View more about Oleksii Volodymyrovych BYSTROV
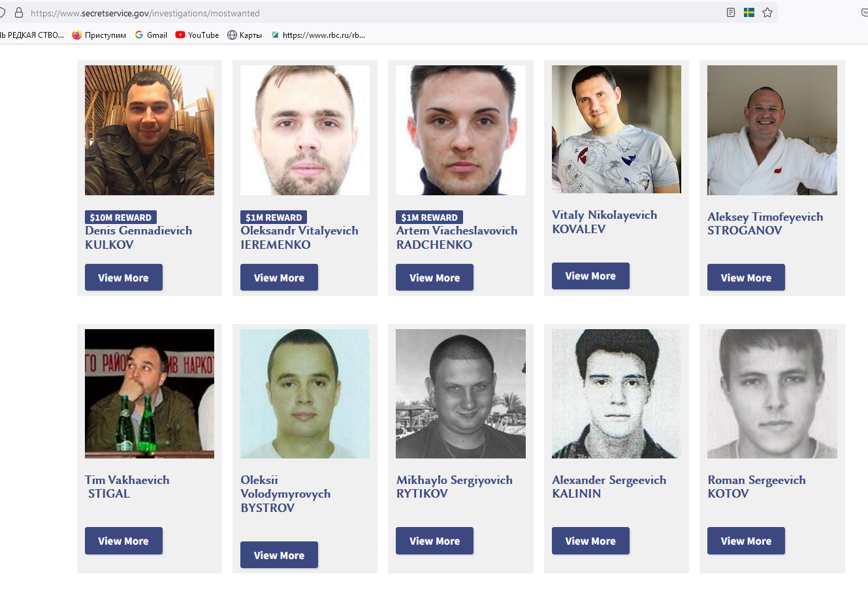Viewport: 868px width, 593px height. [279, 555]
